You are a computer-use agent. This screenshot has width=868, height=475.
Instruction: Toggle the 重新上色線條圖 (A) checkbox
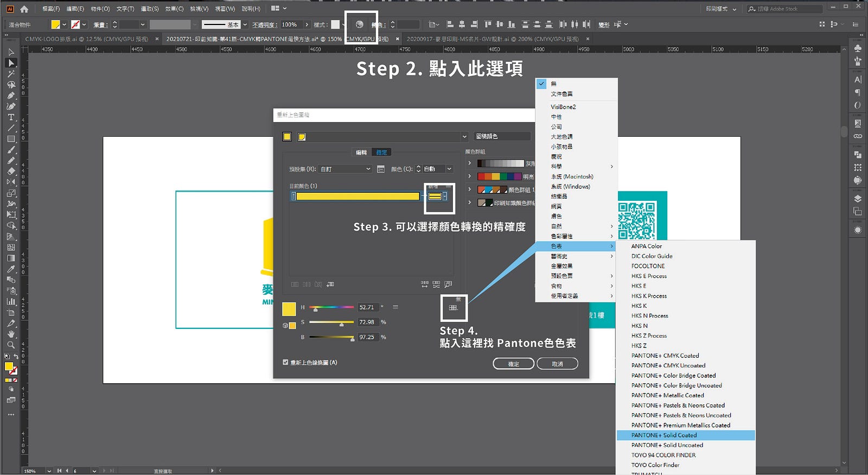[285, 362]
